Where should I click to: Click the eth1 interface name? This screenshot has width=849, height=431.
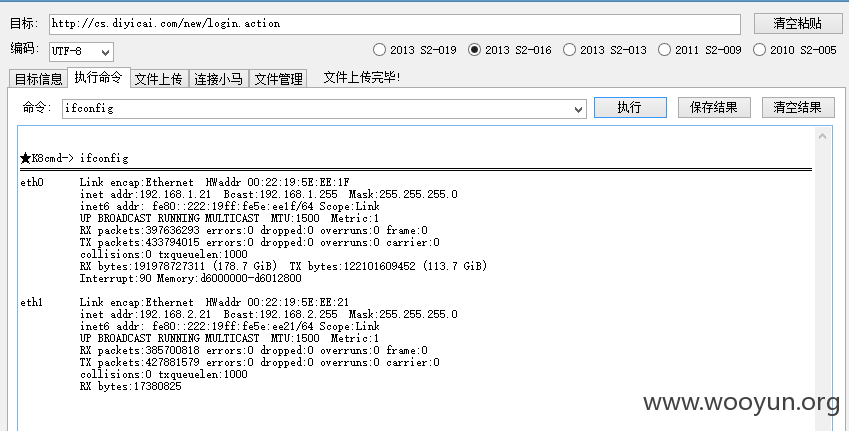(31, 303)
